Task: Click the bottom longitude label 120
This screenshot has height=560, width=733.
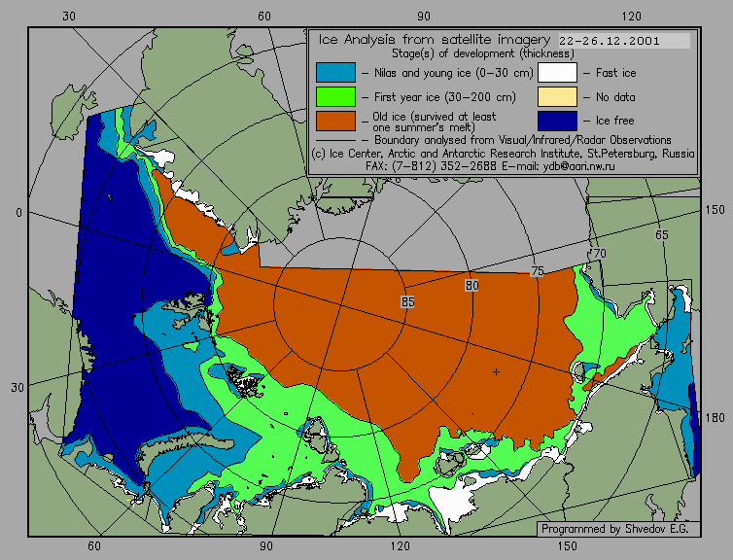Action: pos(400,545)
